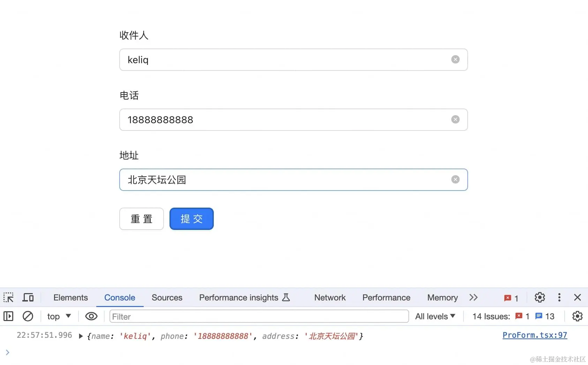Focus the 地址 input with 北京天坛公园
Screen dimensions: 588x365
coord(293,180)
